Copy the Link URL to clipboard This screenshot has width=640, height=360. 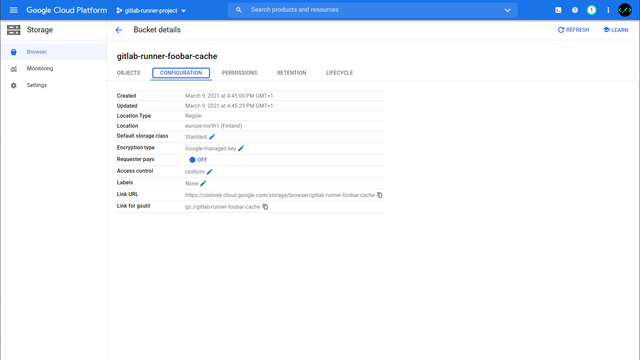(x=380, y=195)
